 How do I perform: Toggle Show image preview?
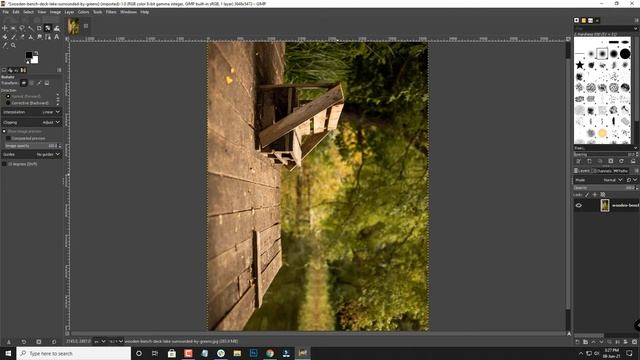(22, 131)
